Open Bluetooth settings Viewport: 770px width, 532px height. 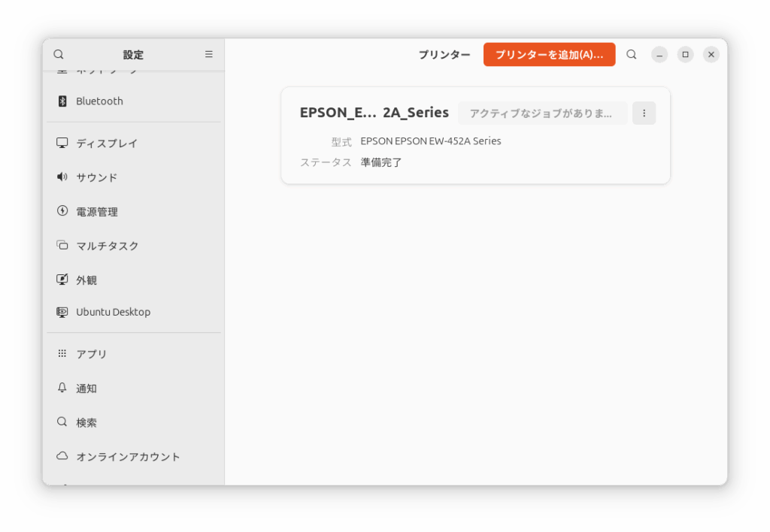(134, 101)
